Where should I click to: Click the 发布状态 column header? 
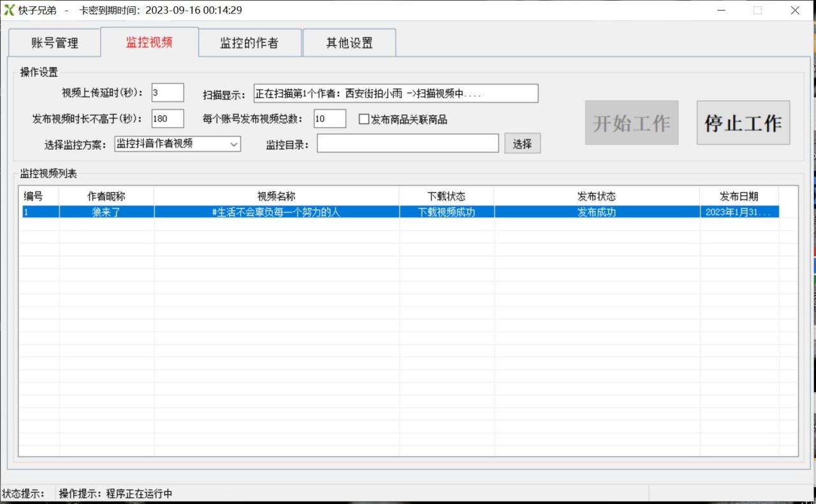[597, 196]
